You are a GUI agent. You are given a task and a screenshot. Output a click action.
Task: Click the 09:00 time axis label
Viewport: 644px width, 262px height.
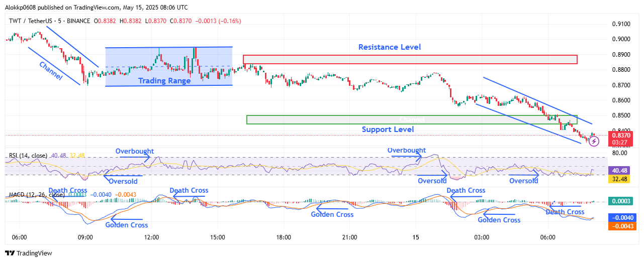(85, 237)
